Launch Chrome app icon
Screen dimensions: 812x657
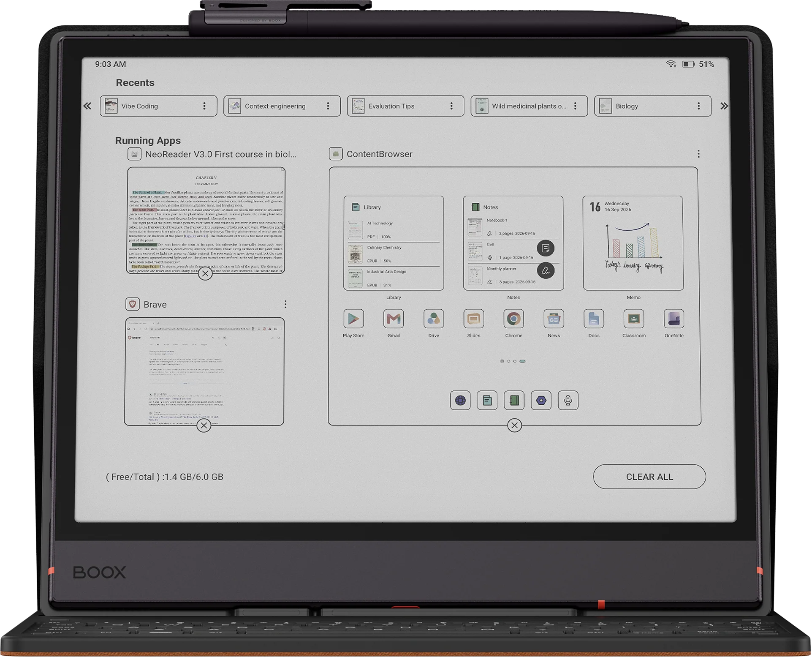[x=513, y=319]
